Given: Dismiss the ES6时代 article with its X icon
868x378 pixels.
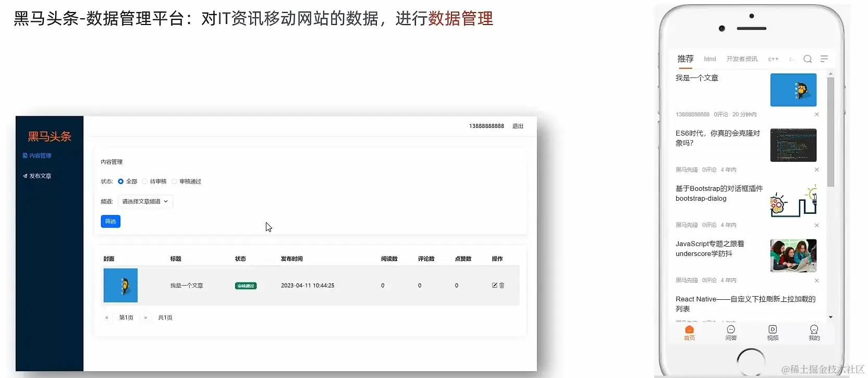Looking at the screenshot, I should pyautogui.click(x=817, y=170).
